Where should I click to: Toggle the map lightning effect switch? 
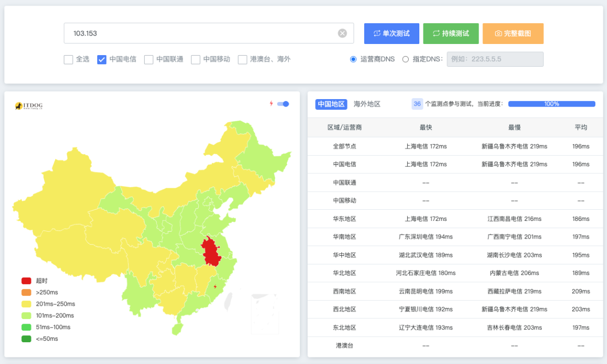pos(283,104)
